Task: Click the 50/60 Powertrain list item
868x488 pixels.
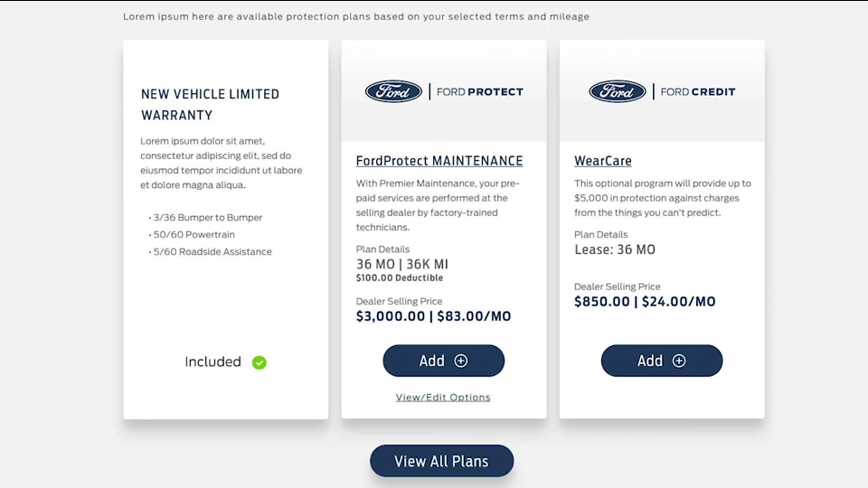Action: point(192,235)
